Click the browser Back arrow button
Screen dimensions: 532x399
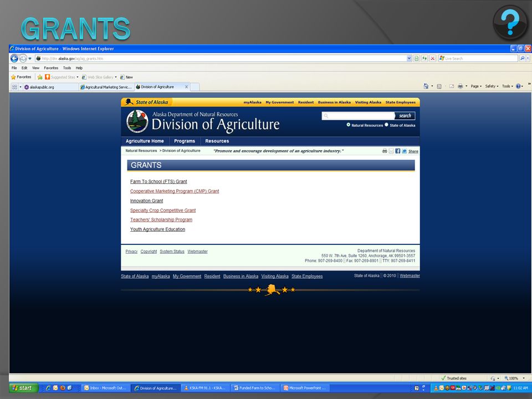pos(14,58)
